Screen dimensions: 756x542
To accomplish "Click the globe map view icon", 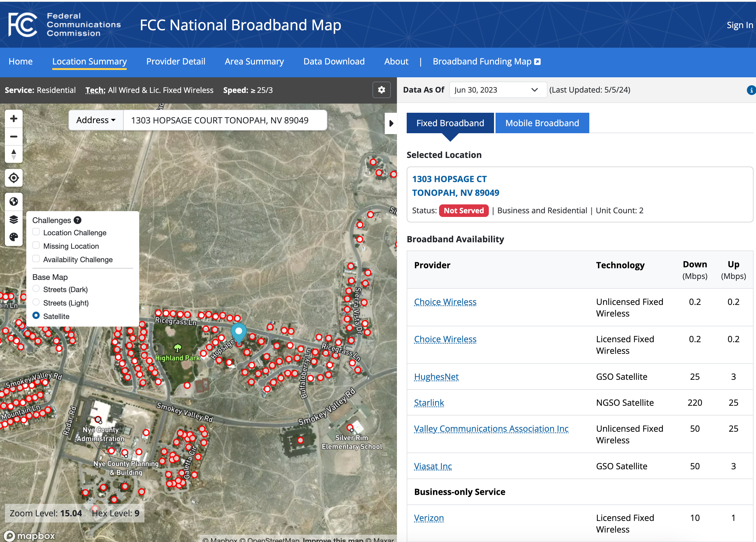I will pos(14,201).
